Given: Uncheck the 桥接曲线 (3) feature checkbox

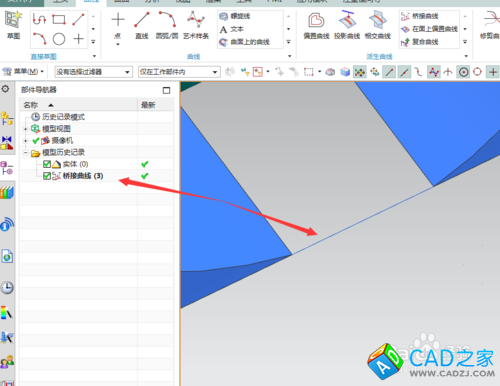Looking at the screenshot, I should (47, 176).
